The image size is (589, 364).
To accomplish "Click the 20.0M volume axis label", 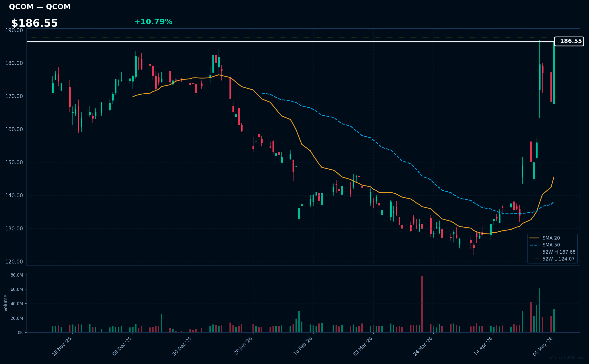I will (x=17, y=318).
